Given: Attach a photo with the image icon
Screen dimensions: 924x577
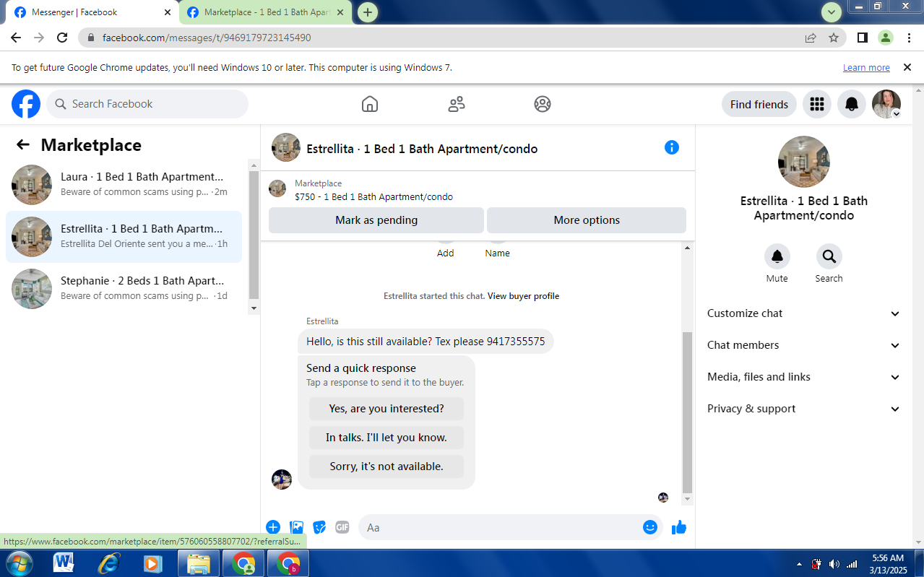Looking at the screenshot, I should point(296,527).
